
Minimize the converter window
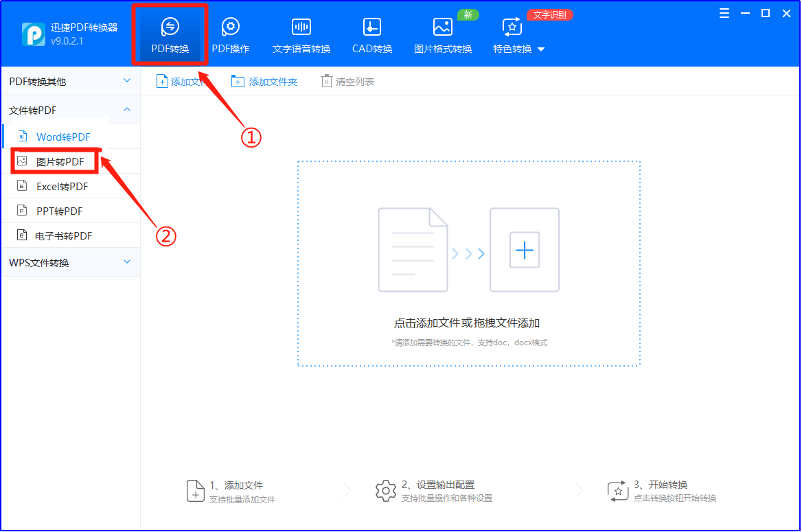(745, 13)
